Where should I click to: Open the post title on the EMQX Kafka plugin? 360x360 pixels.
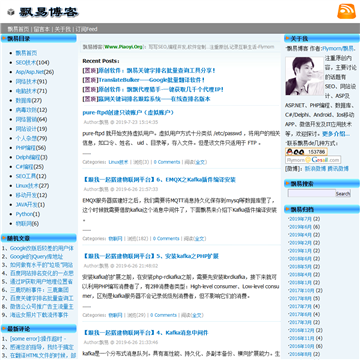pos(159,180)
